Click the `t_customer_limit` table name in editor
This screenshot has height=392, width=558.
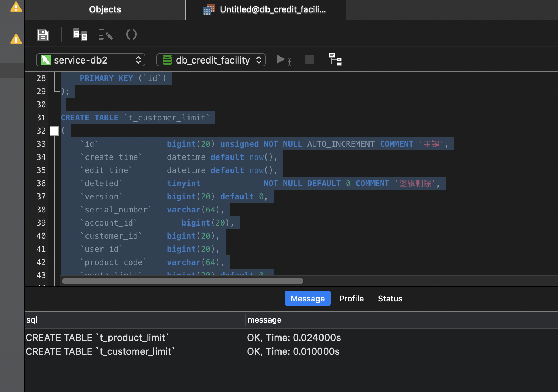point(167,118)
